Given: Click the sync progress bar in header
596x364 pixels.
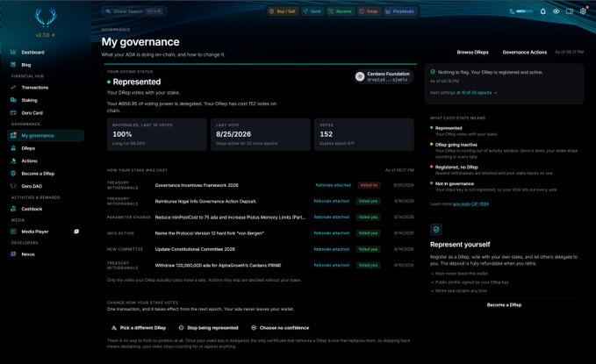Looking at the screenshot, I should 525,11.
